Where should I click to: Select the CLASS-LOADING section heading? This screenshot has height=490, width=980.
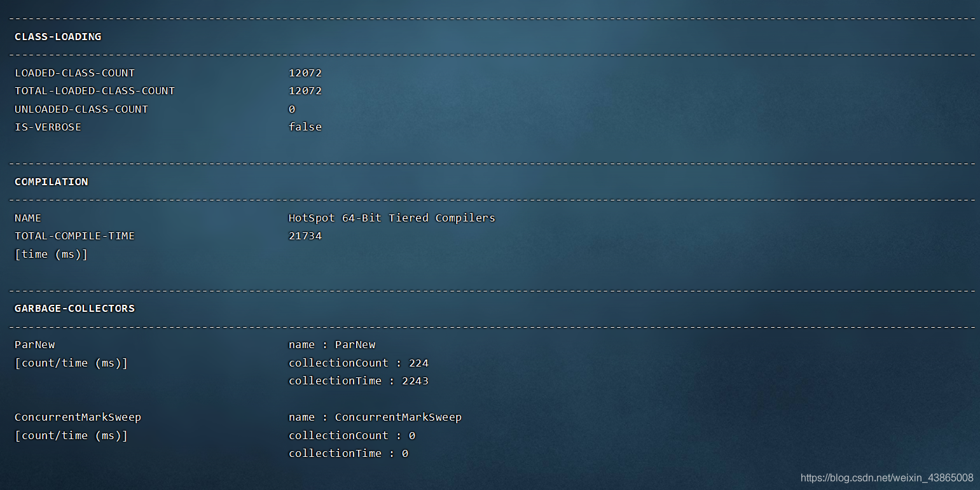[x=58, y=37]
